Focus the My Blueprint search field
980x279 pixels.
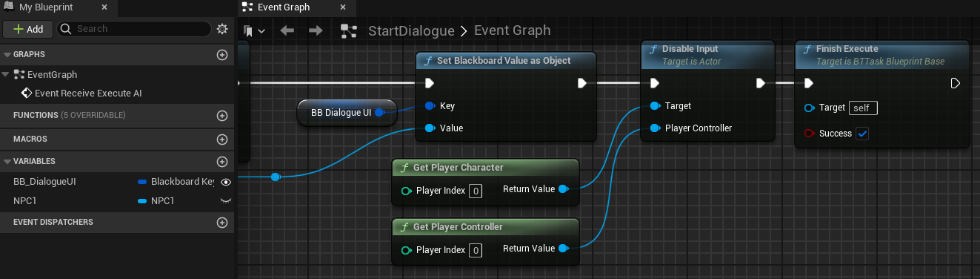pyautogui.click(x=134, y=29)
